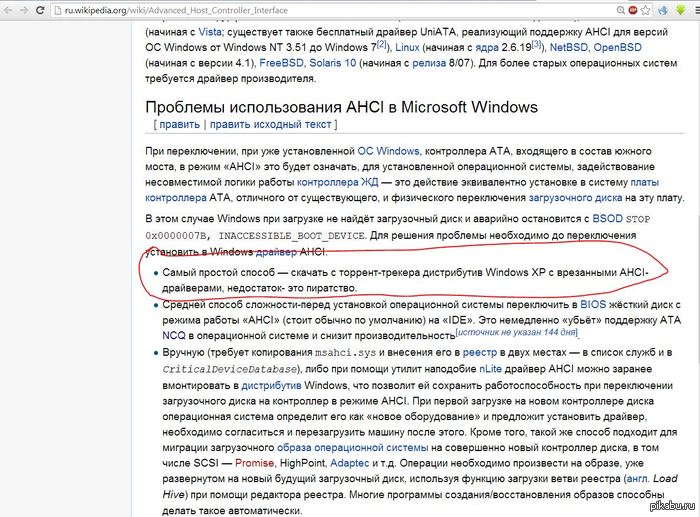
Task: Open the green download arrow extension
Action: coord(680,10)
